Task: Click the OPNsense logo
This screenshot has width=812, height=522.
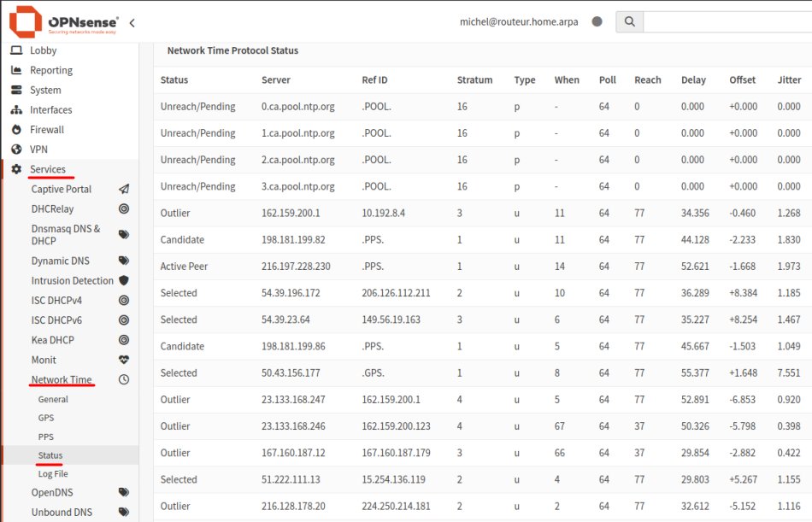Action: (64, 21)
